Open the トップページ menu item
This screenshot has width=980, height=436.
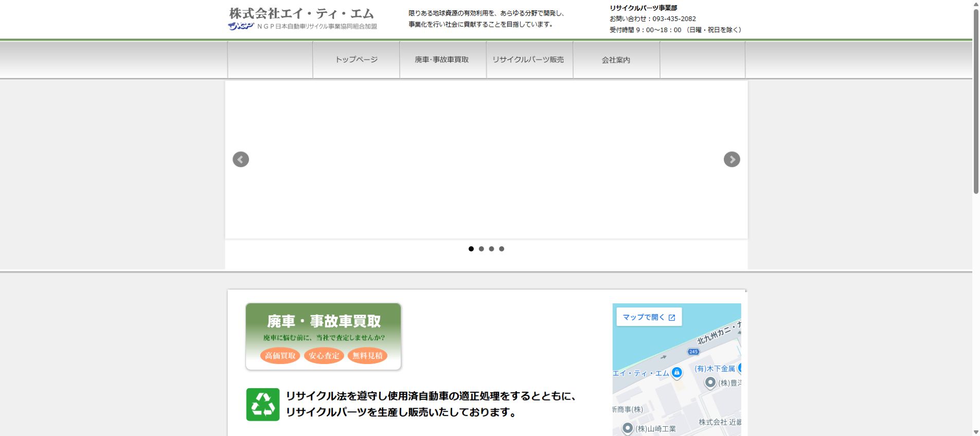(357, 60)
